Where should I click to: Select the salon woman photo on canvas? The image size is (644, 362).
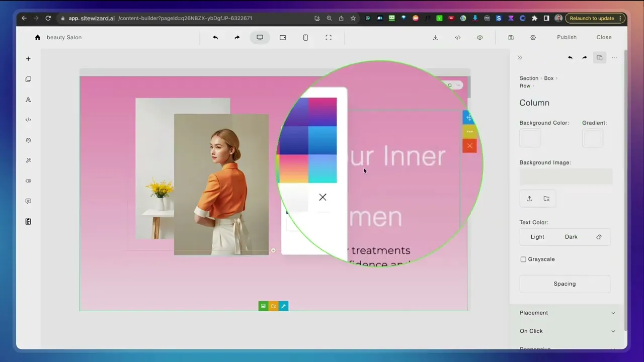pos(221,185)
